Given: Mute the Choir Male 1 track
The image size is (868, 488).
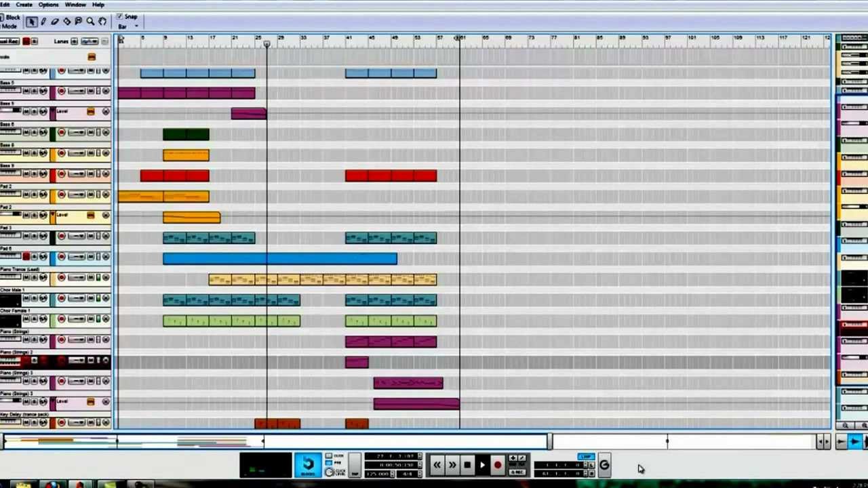Looking at the screenshot, I should click(x=26, y=298).
